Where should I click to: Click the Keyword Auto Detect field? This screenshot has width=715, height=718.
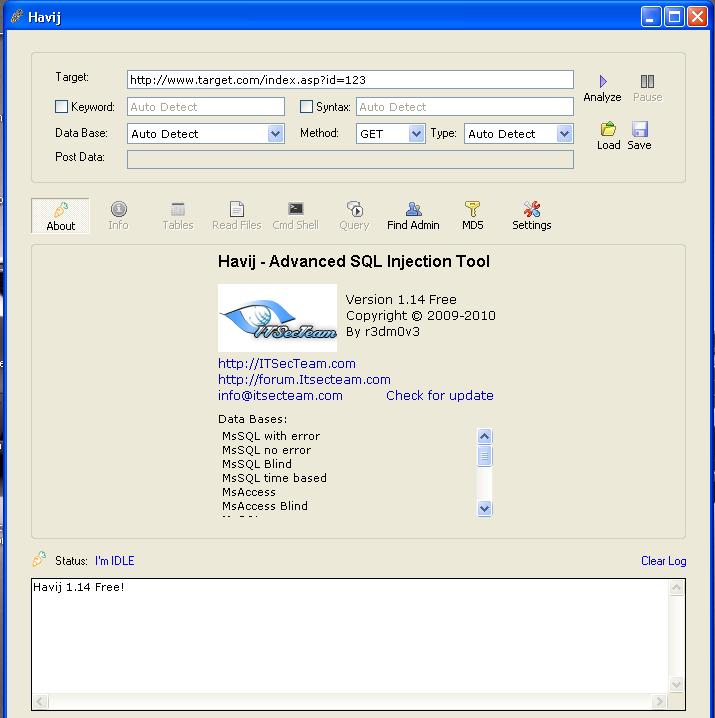click(x=206, y=107)
